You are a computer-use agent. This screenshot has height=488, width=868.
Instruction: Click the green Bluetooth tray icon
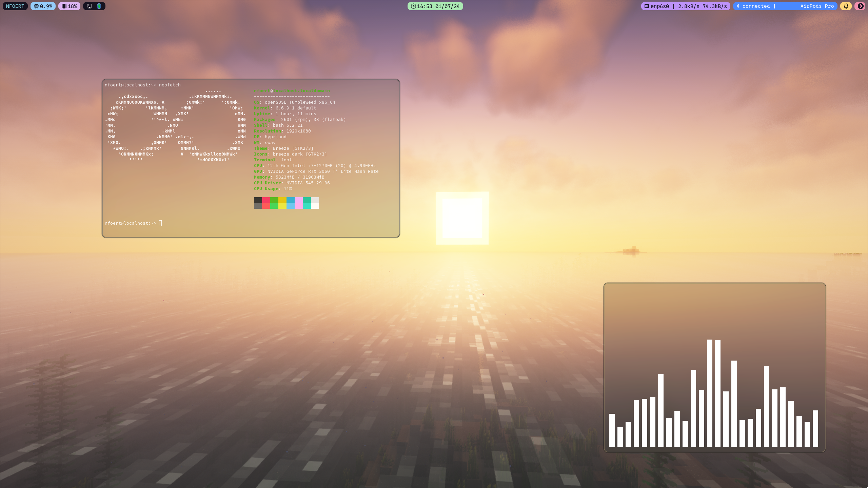(x=99, y=6)
